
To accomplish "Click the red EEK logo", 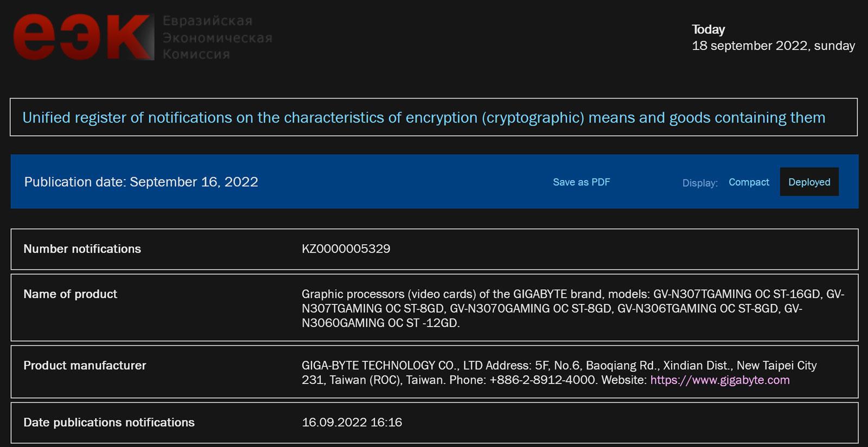I will click(x=82, y=37).
